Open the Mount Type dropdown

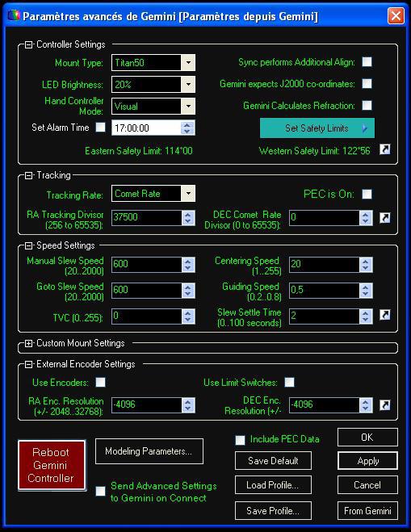coord(188,63)
